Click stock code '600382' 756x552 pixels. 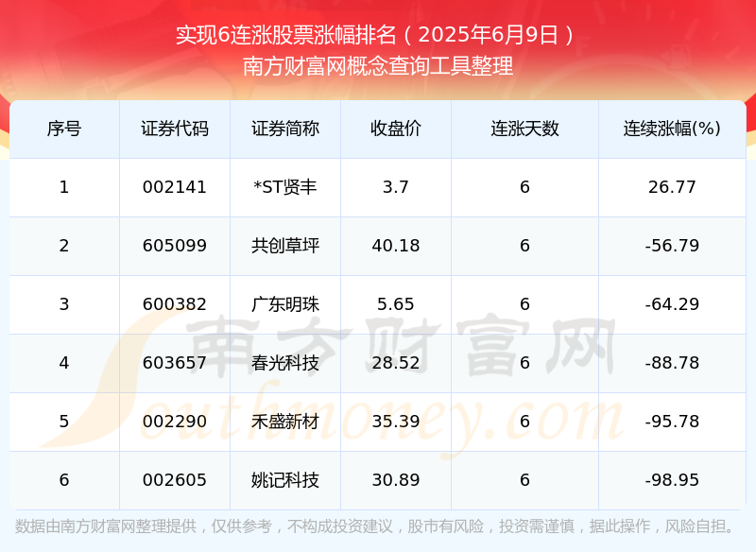(175, 304)
